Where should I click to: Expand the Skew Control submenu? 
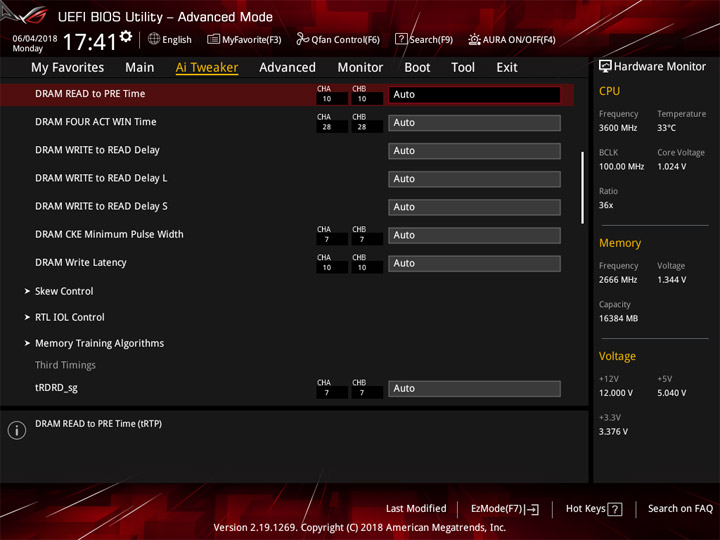pyautogui.click(x=64, y=291)
